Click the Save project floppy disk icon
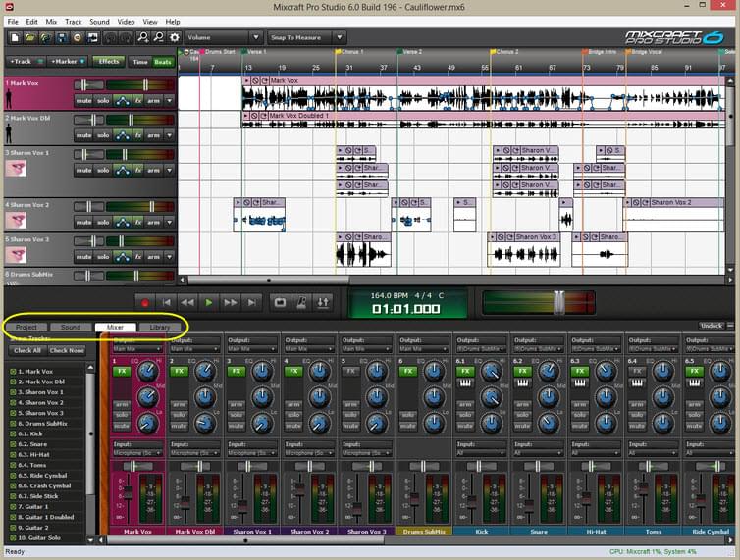The image size is (740, 560). (x=62, y=37)
